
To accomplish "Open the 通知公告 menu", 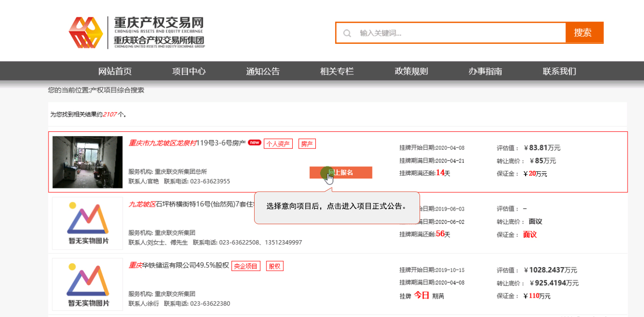I will point(263,71).
